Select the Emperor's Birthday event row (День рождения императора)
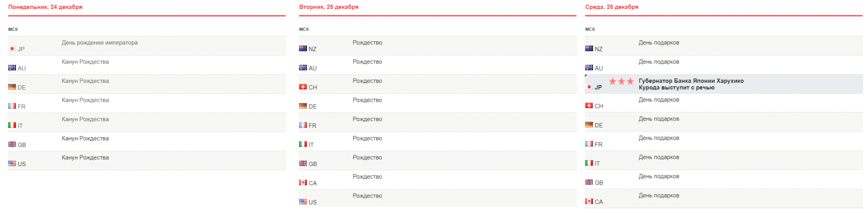This screenshot has height=215, width=868. click(x=100, y=43)
